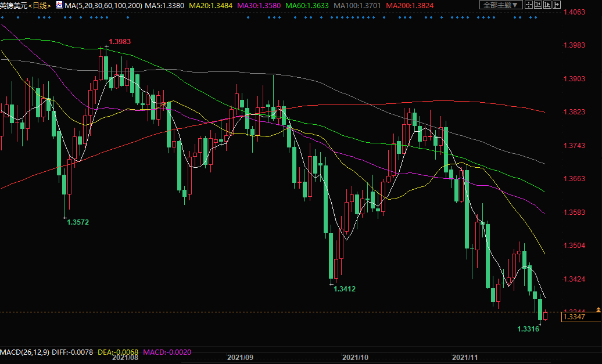Click the 1.3983 high price marker
Image resolution: width=602 pixels, height=364 pixels.
[x=120, y=42]
